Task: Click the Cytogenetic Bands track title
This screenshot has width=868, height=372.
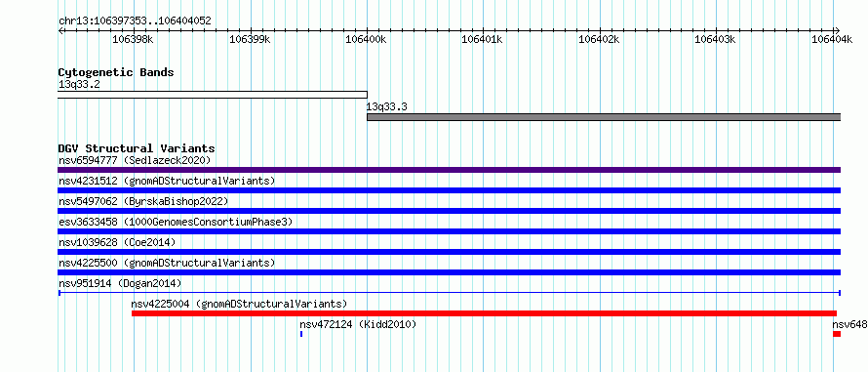Action: click(x=116, y=72)
